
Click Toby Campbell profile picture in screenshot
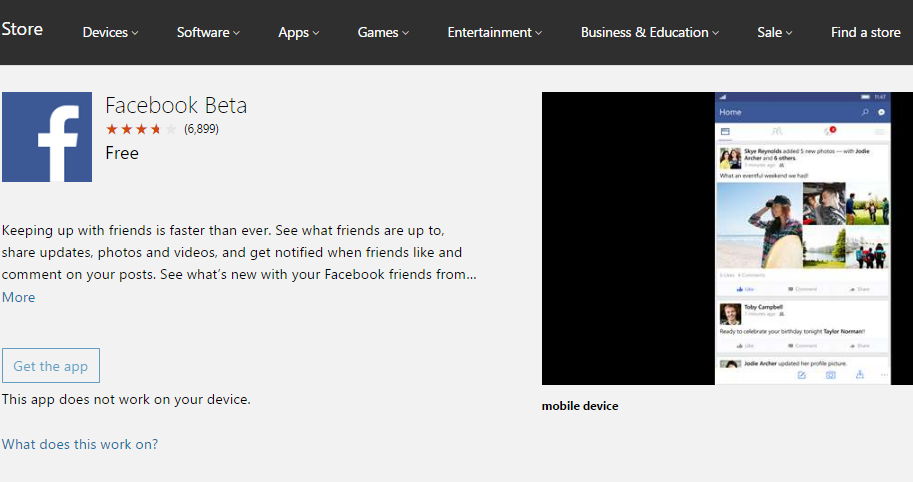click(x=730, y=314)
